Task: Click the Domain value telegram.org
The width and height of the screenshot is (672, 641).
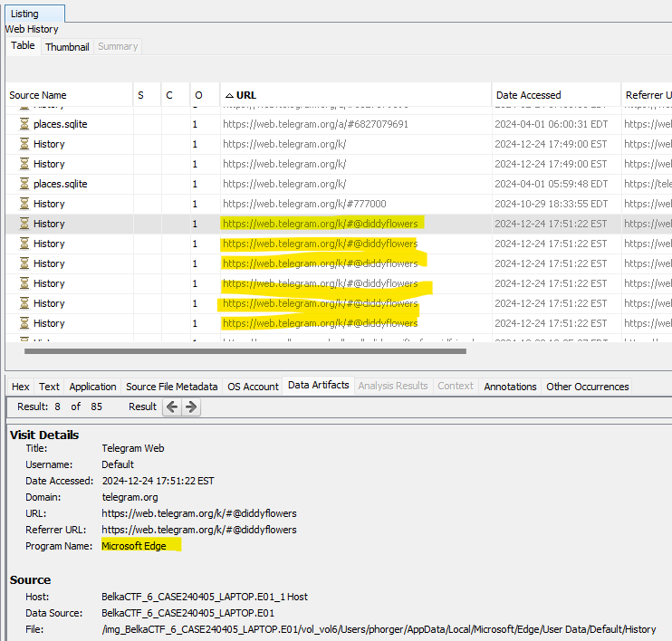Action: coord(130,497)
